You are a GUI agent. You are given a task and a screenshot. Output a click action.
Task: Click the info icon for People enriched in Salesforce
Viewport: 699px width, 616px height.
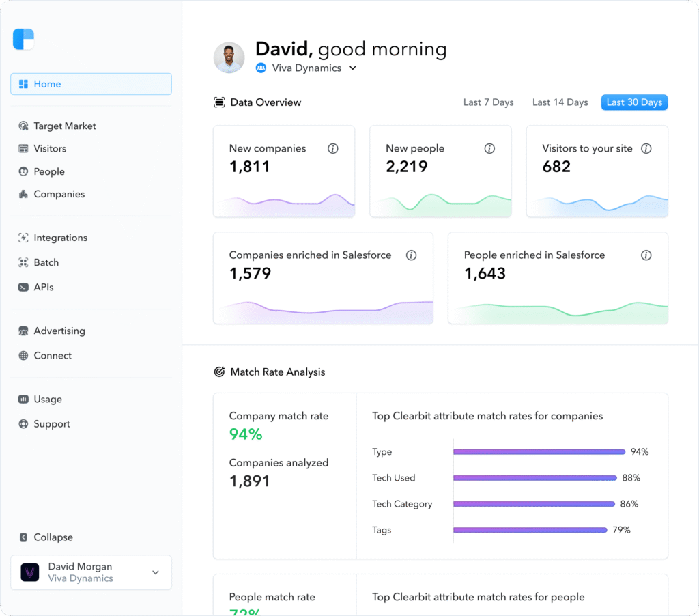pyautogui.click(x=646, y=255)
